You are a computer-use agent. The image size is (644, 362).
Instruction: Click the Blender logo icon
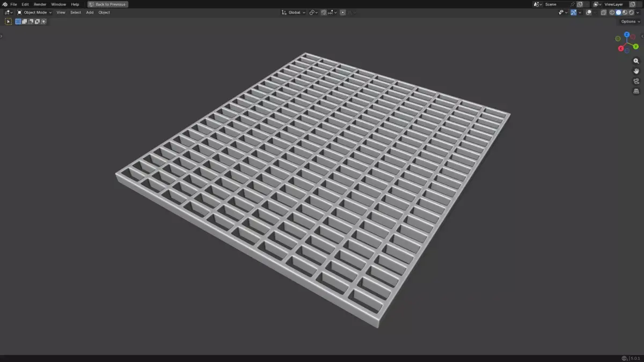(5, 4)
